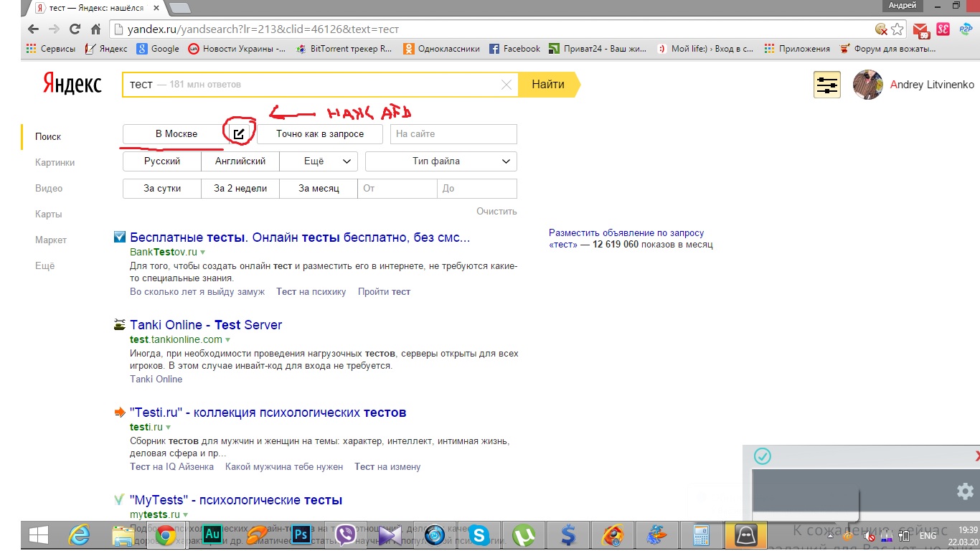Switch to Карты in the sidebar
The height and width of the screenshot is (551, 980).
tap(48, 214)
